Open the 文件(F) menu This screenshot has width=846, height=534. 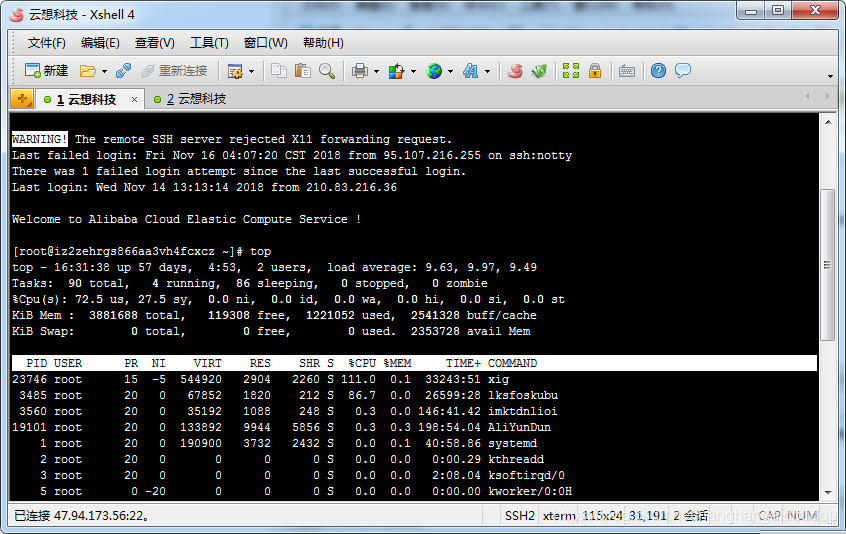[x=46, y=43]
